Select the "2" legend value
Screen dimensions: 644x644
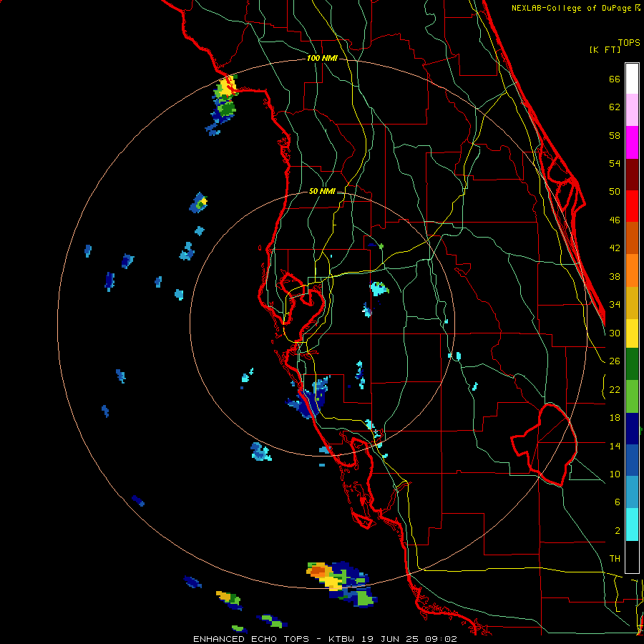click(617, 531)
